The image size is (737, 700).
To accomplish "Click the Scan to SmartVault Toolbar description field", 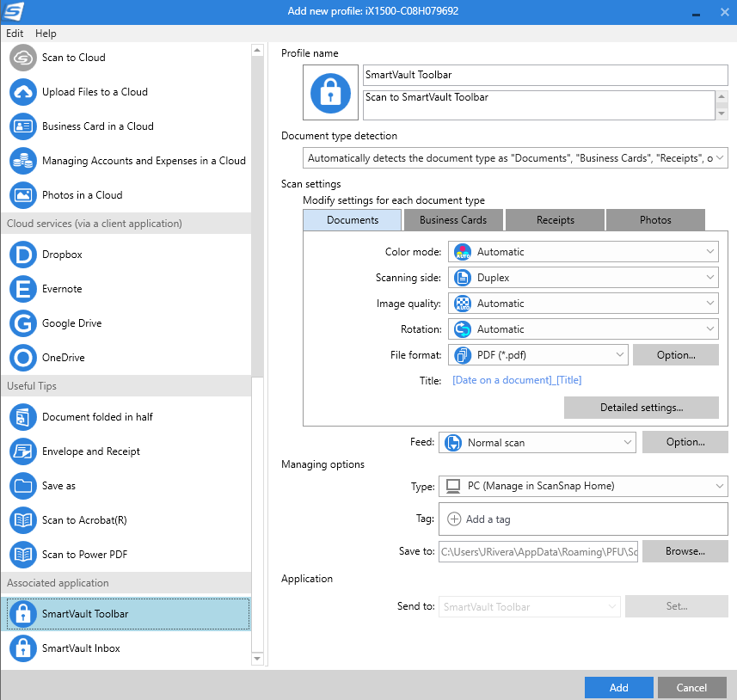I will click(x=539, y=105).
